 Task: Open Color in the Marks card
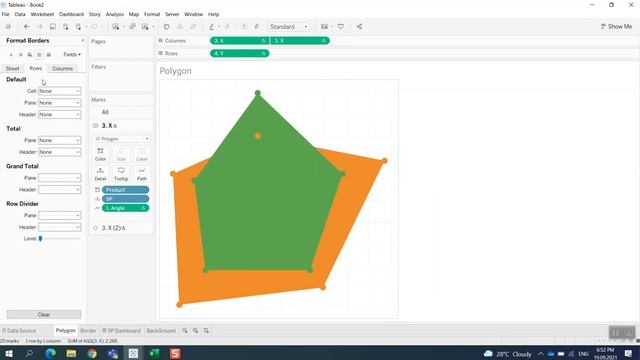pos(100,154)
